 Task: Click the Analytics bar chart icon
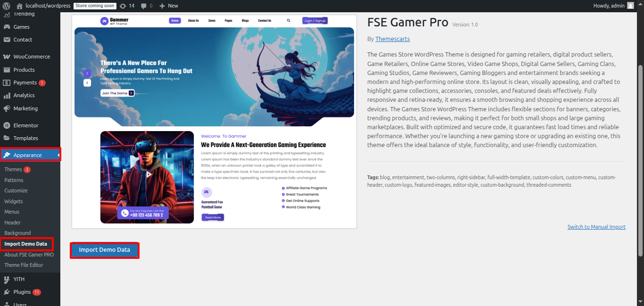(x=7, y=95)
